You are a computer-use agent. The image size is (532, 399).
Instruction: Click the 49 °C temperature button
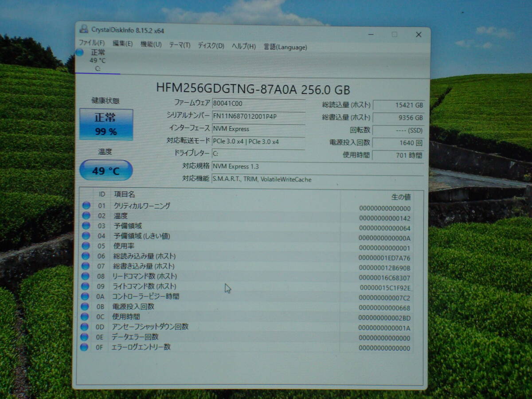(106, 171)
